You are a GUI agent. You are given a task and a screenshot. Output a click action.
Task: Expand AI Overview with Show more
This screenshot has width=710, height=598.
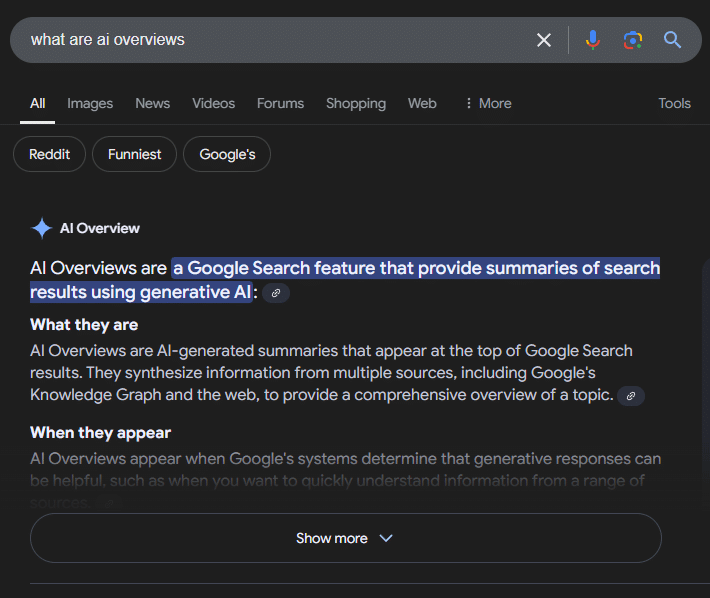pos(345,538)
